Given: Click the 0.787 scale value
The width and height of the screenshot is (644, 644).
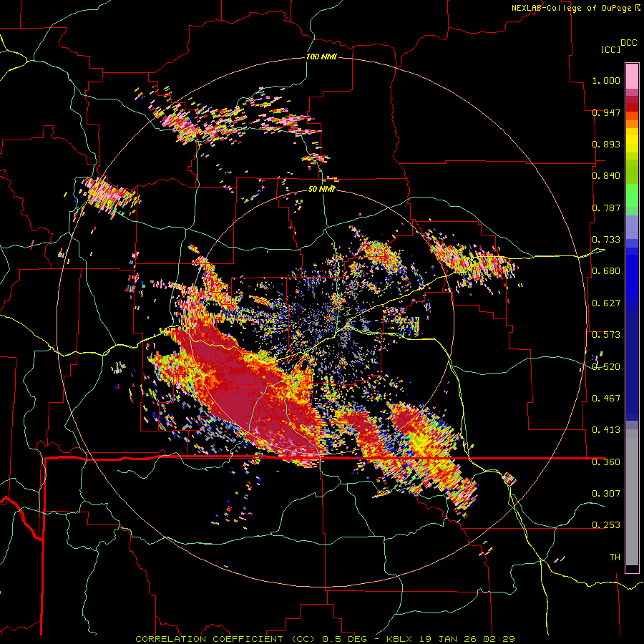Looking at the screenshot, I should (606, 208).
